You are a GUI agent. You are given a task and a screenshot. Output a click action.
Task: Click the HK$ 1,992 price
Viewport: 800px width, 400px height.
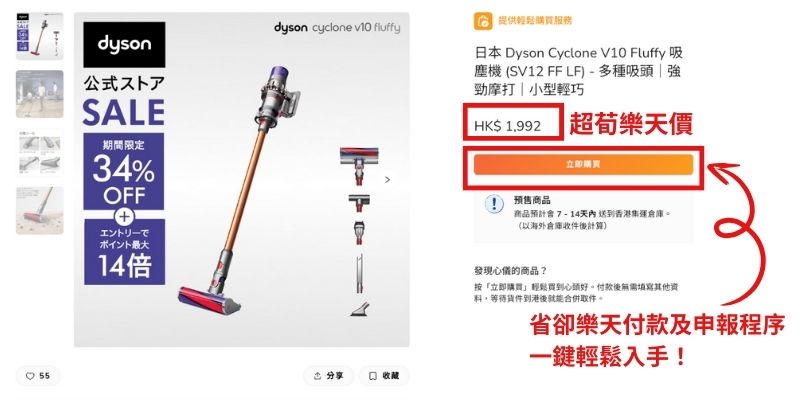(508, 126)
